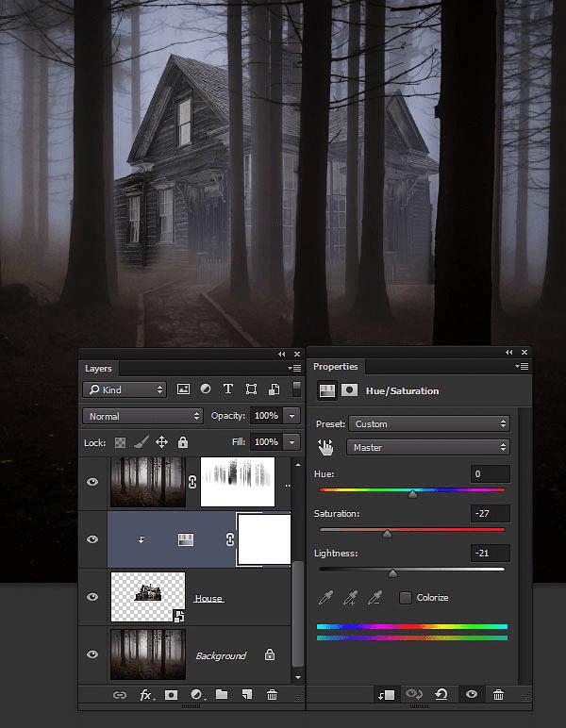Clip adjustment to layer button in Properties
The height and width of the screenshot is (728, 566).
tap(387, 695)
